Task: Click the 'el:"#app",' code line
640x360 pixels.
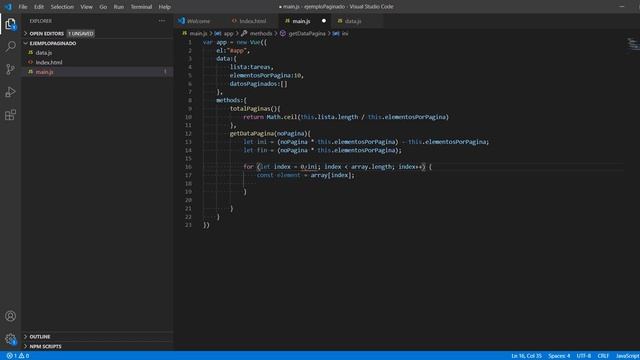Action: pos(233,51)
